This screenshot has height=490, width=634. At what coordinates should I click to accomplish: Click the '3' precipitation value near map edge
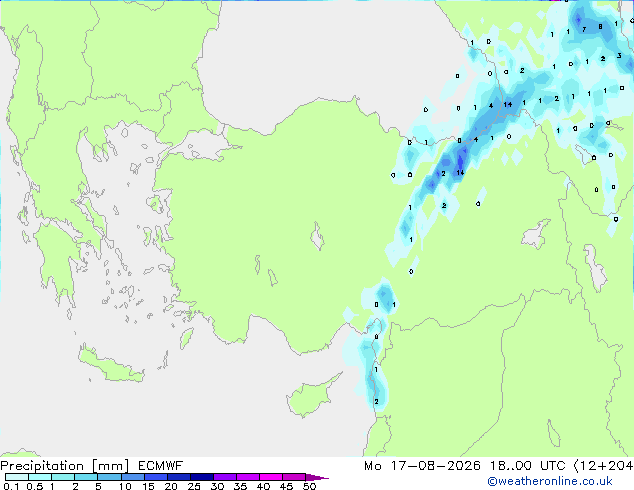pos(619,55)
